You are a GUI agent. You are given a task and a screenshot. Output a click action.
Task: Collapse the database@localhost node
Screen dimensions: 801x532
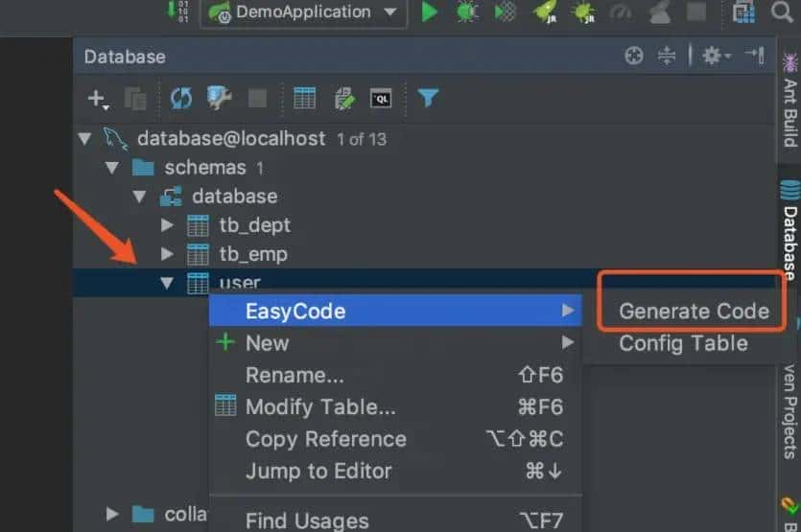click(84, 138)
